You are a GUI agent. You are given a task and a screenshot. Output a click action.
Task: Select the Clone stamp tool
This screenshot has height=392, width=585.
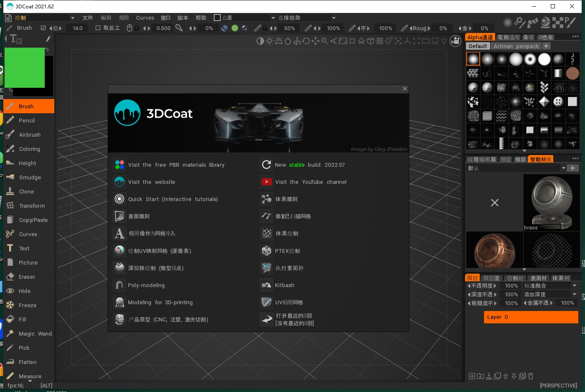(x=26, y=191)
